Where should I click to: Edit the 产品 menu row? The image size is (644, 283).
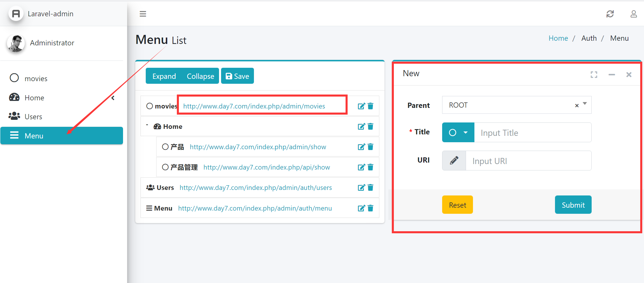[361, 147]
